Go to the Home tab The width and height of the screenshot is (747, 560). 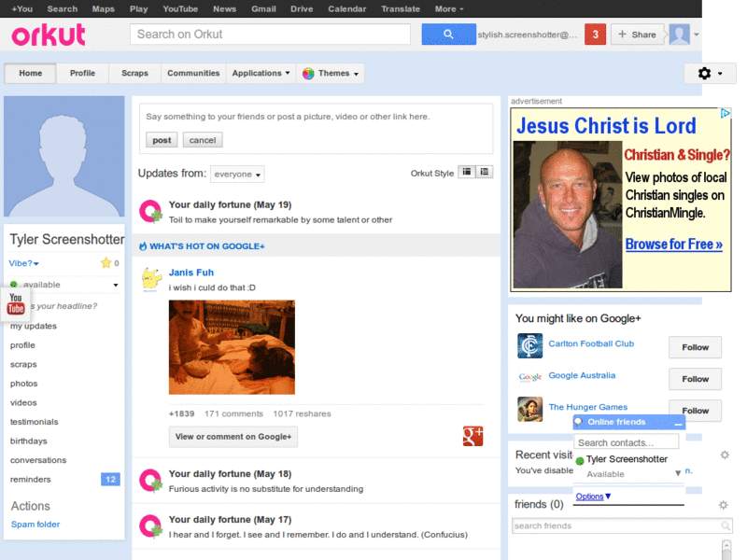point(31,74)
